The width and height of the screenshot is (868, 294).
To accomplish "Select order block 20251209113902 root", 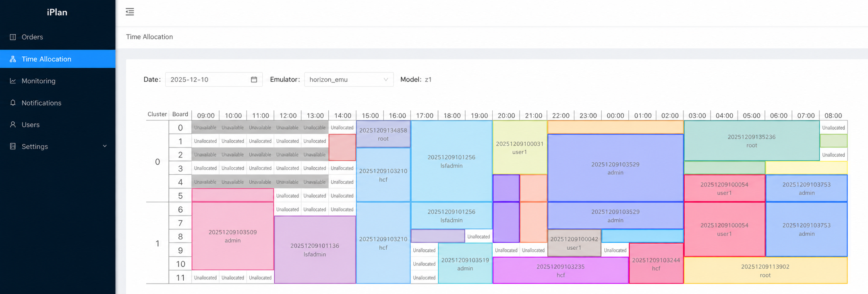I will pyautogui.click(x=765, y=271).
